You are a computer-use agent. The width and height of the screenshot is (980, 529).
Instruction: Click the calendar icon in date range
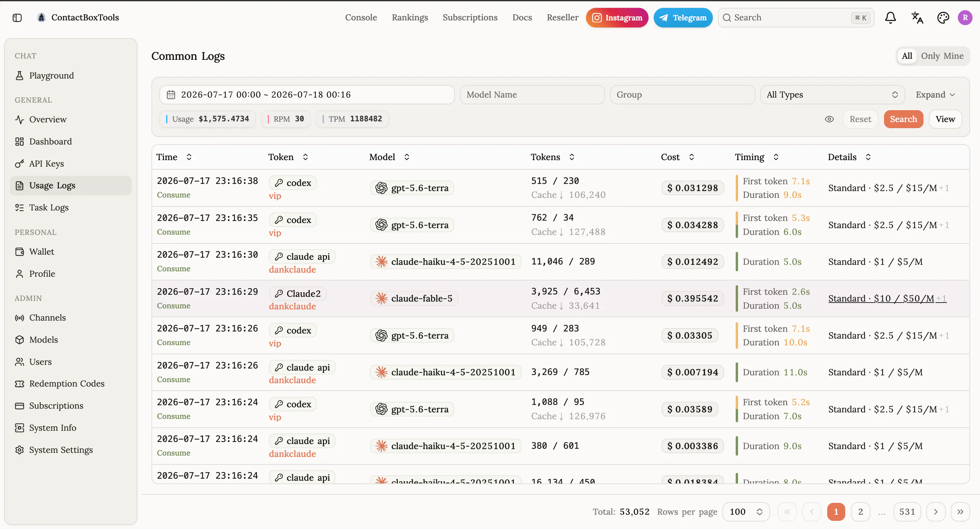pos(171,95)
